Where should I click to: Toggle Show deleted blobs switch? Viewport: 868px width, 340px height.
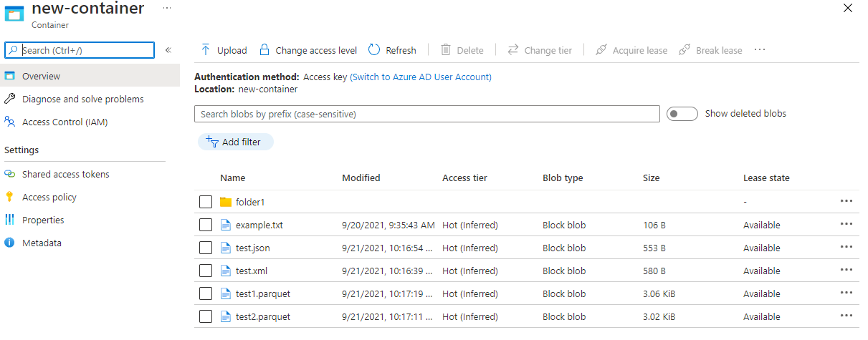[x=682, y=114]
